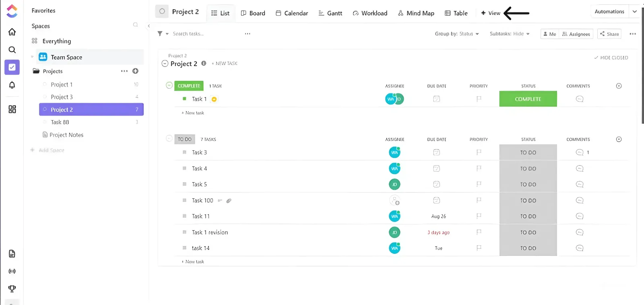The height and width of the screenshot is (305, 644).
Task: Click the Share button
Action: pyautogui.click(x=609, y=34)
